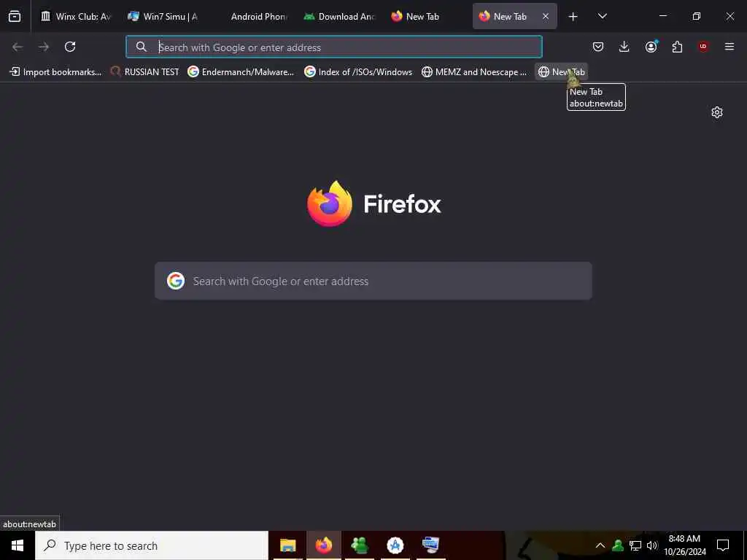
Task: Close the active New Tab tab
Action: click(546, 16)
